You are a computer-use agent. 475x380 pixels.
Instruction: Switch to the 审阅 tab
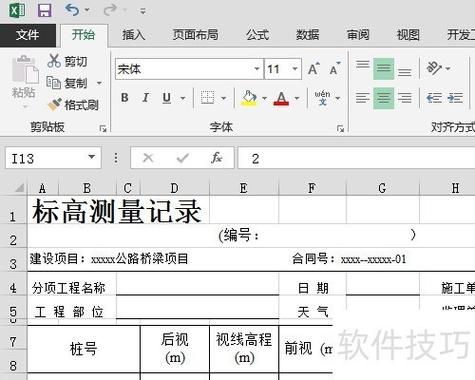pyautogui.click(x=358, y=35)
